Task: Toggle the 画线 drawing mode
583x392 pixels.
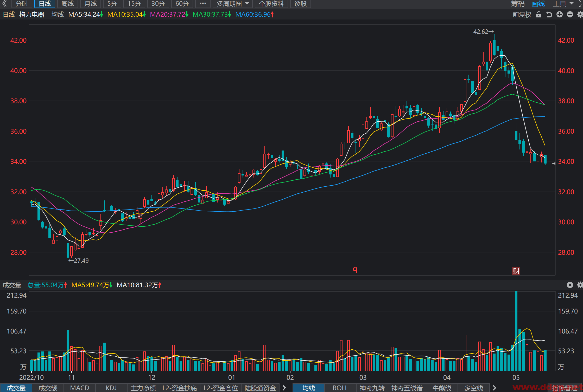Action: tap(538, 4)
